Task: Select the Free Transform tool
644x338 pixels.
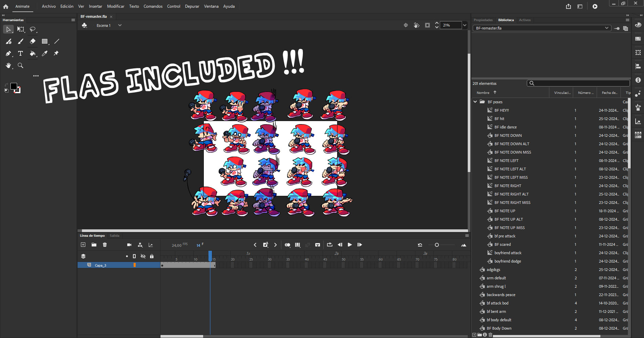Action: tap(21, 30)
